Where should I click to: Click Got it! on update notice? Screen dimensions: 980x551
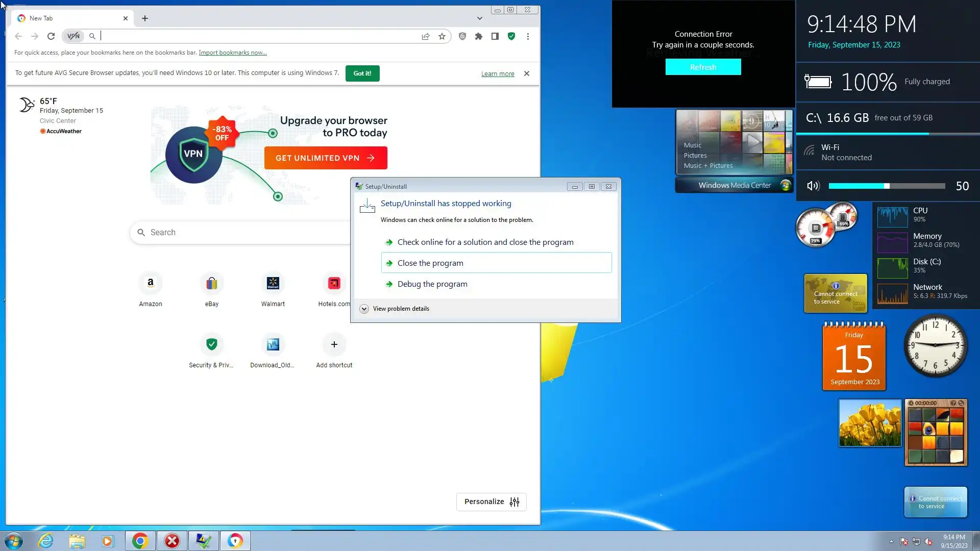click(362, 73)
